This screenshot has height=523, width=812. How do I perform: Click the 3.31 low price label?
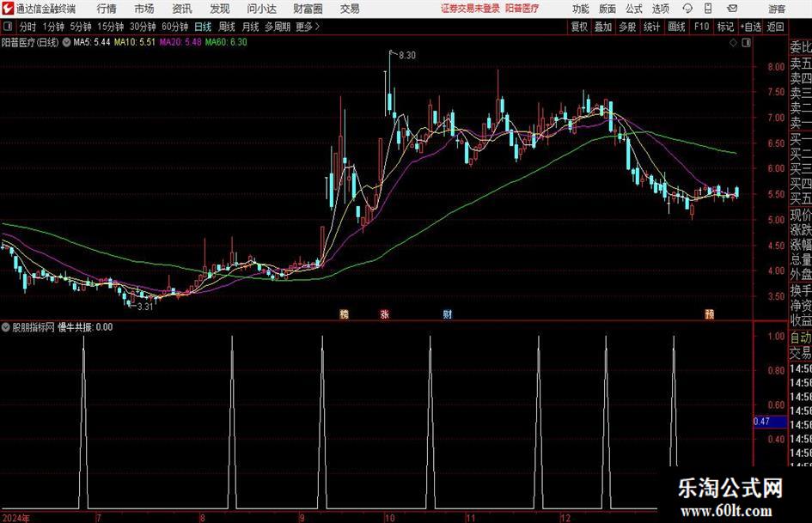[145, 307]
